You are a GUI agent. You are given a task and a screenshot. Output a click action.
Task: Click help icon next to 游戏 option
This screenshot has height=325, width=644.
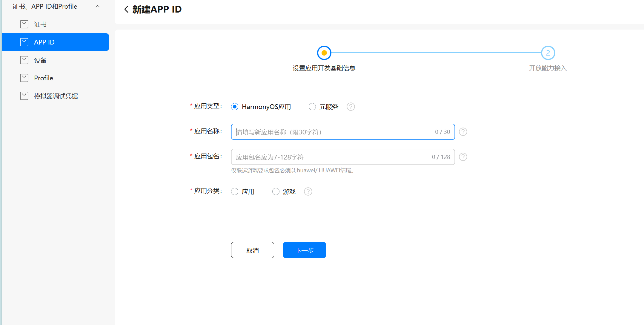pos(308,191)
